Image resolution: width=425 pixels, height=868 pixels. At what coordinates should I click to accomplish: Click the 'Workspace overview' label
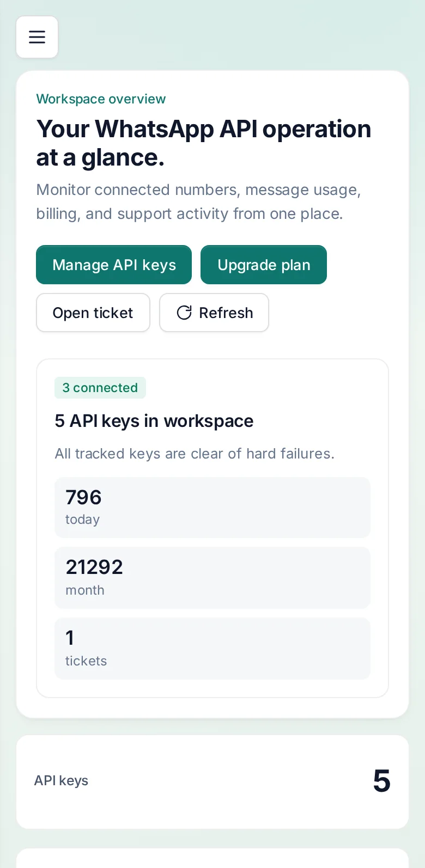(x=101, y=99)
